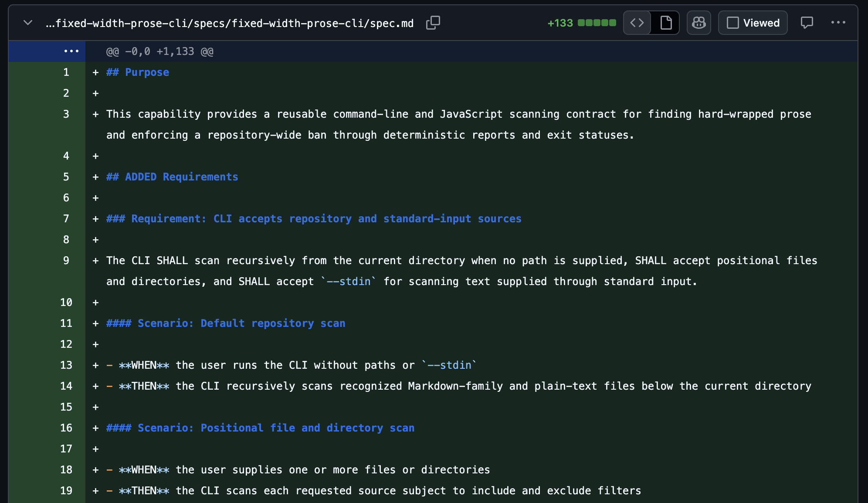Click line number 11
Screen dimensions: 868x503
(x=66, y=323)
